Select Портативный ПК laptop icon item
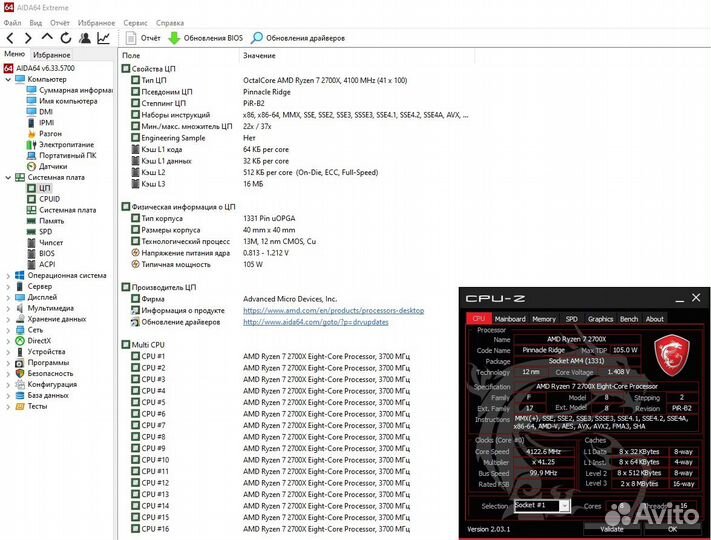 coord(62,156)
